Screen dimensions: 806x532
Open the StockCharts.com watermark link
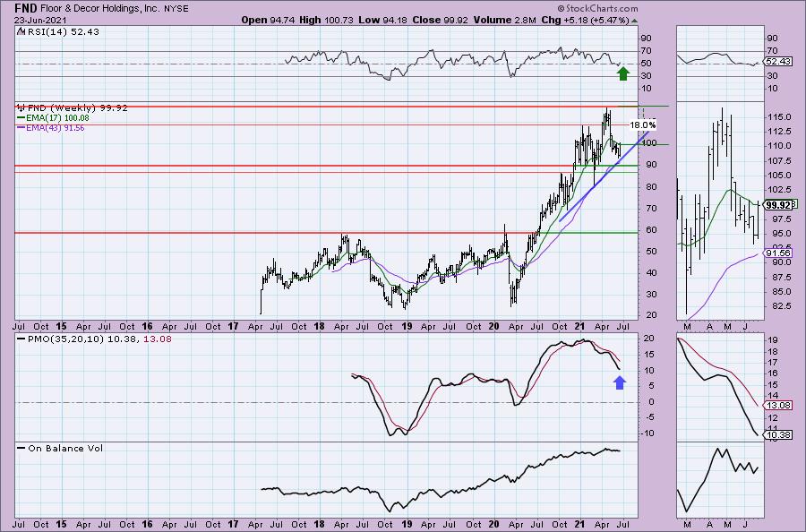click(x=597, y=8)
